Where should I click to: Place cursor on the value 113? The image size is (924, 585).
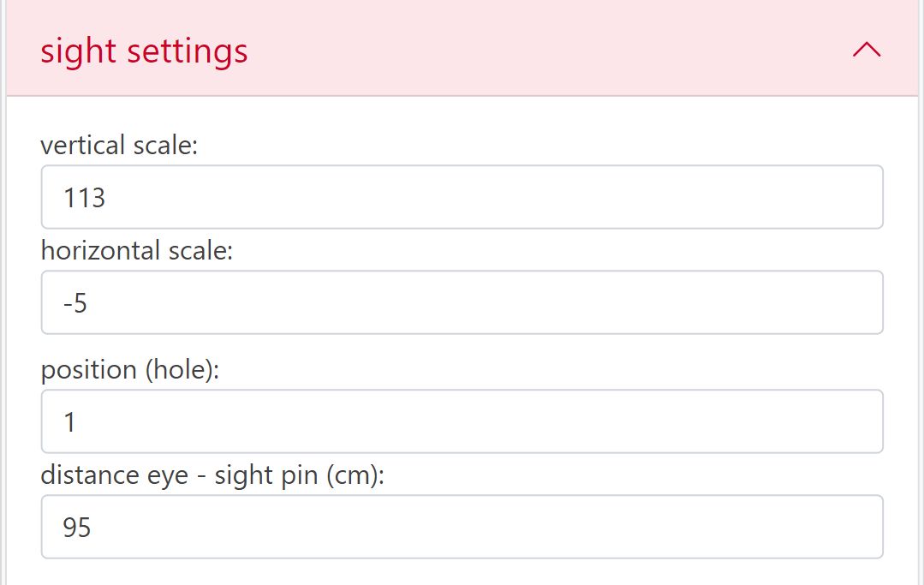84,198
